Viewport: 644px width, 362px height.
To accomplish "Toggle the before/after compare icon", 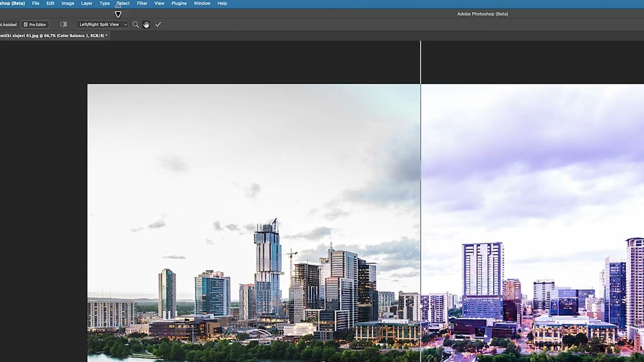I will pos(63,24).
